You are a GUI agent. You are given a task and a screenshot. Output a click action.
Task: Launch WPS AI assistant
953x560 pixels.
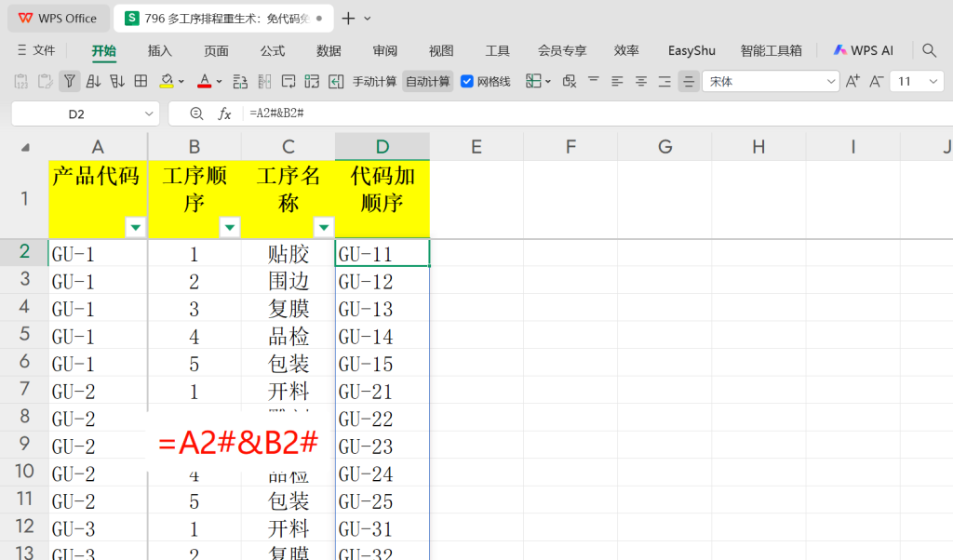[863, 50]
